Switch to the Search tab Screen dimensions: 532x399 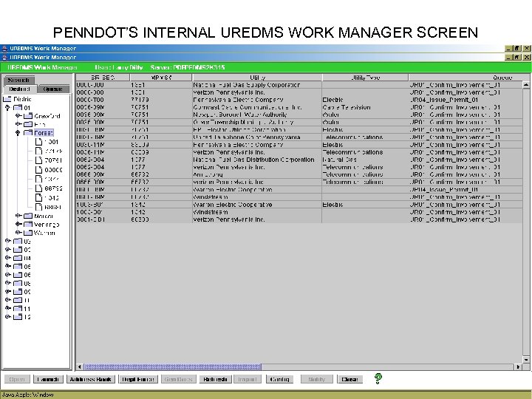[18, 80]
